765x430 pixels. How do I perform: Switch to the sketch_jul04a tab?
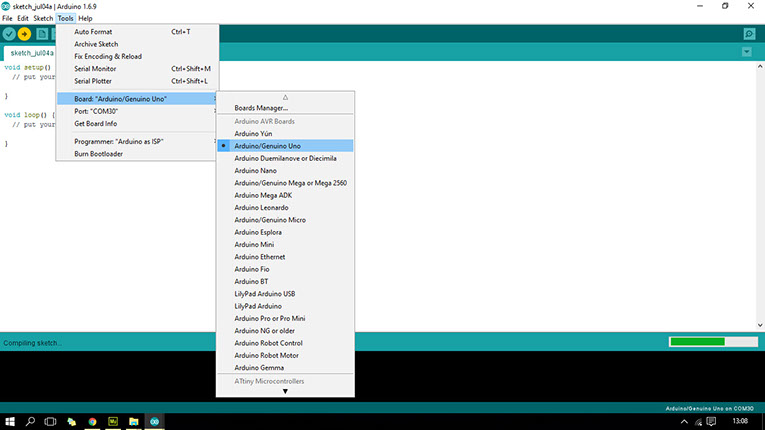(x=30, y=53)
